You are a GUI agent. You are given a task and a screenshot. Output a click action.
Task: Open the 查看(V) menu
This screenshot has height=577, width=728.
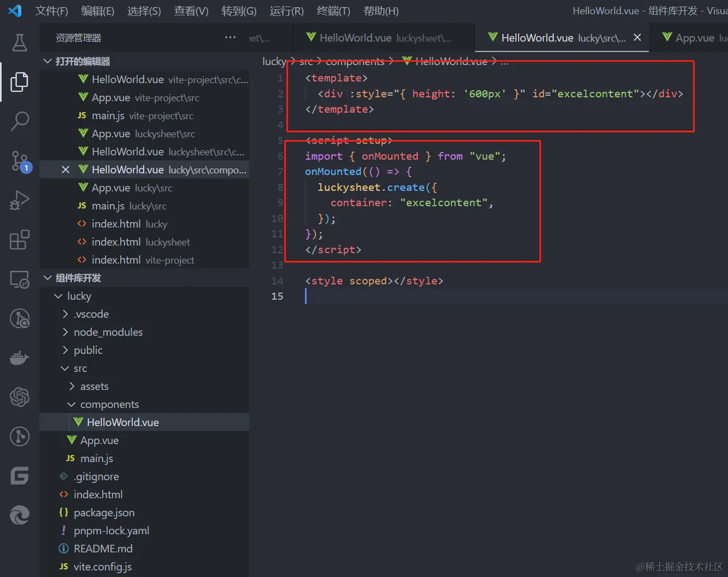[191, 11]
